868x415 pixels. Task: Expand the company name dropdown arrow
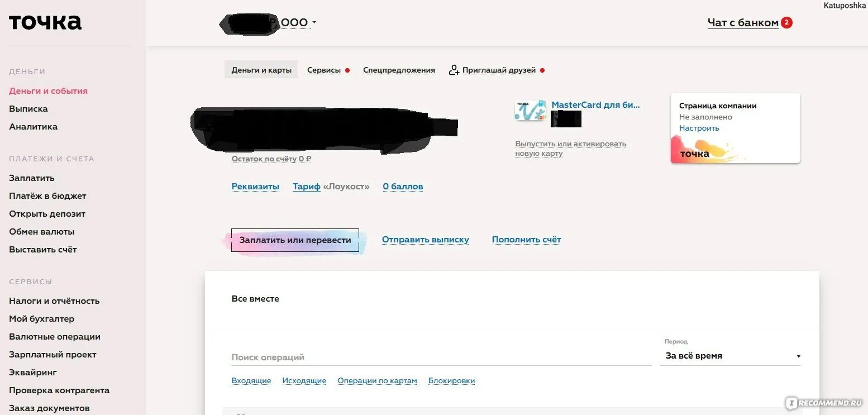(314, 22)
